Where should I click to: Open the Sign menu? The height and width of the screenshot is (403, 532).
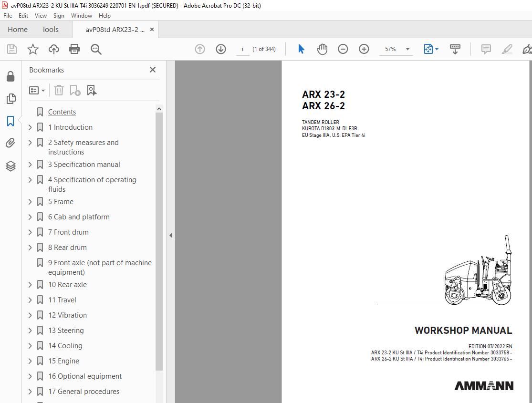coord(59,16)
